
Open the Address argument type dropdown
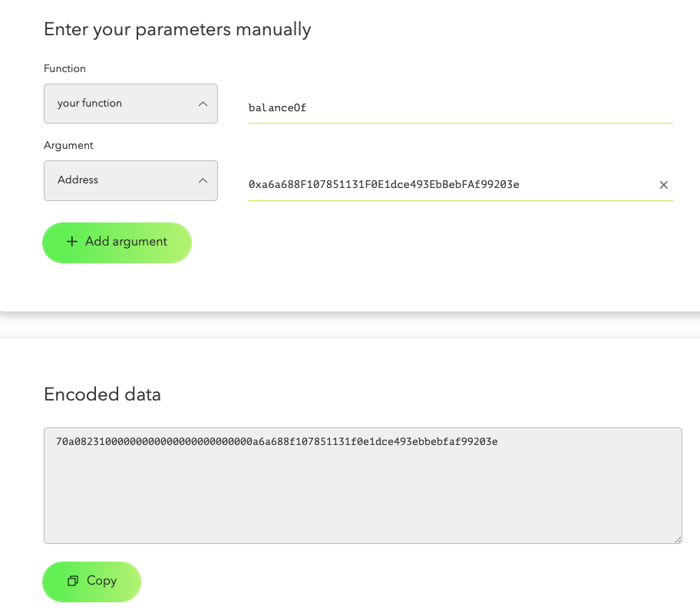130,180
